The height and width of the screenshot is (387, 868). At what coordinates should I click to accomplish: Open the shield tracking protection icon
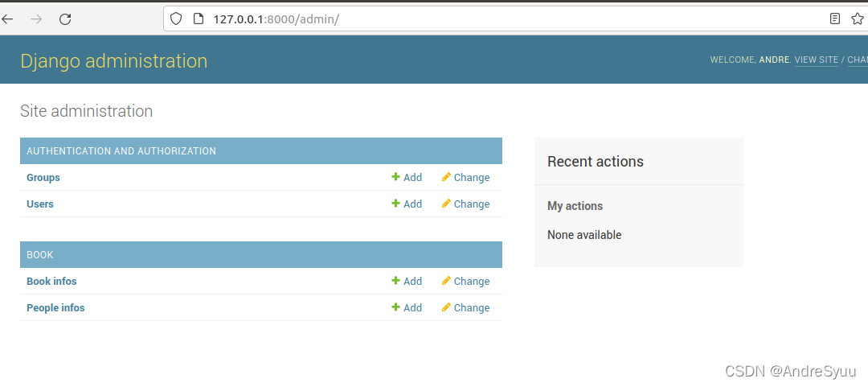[x=175, y=19]
